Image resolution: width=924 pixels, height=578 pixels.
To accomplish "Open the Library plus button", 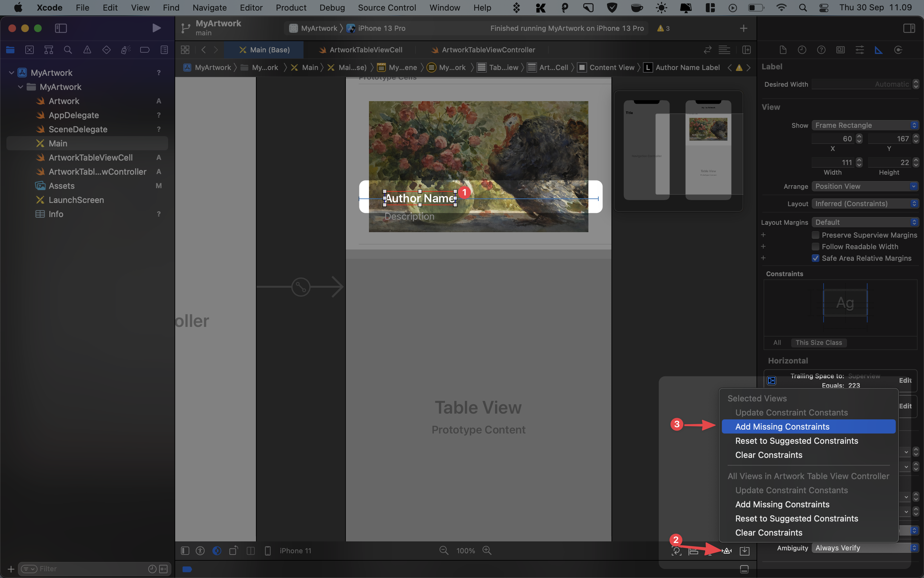I will (743, 28).
